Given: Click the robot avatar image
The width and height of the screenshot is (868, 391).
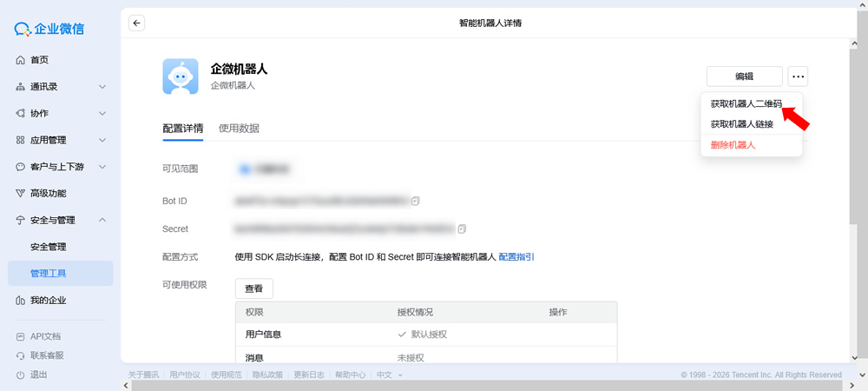Looking at the screenshot, I should 181,76.
